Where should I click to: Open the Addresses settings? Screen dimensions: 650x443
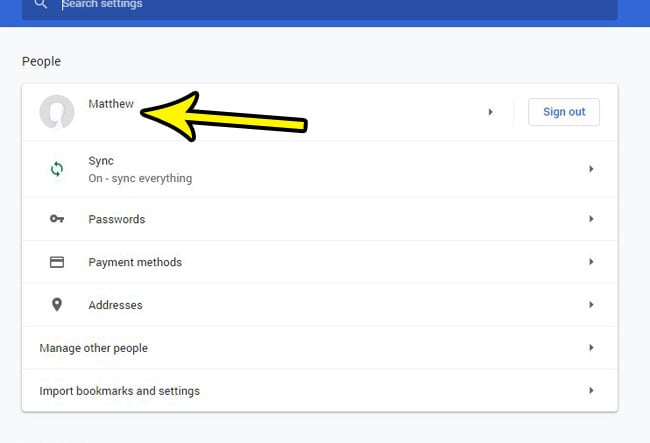(x=320, y=305)
